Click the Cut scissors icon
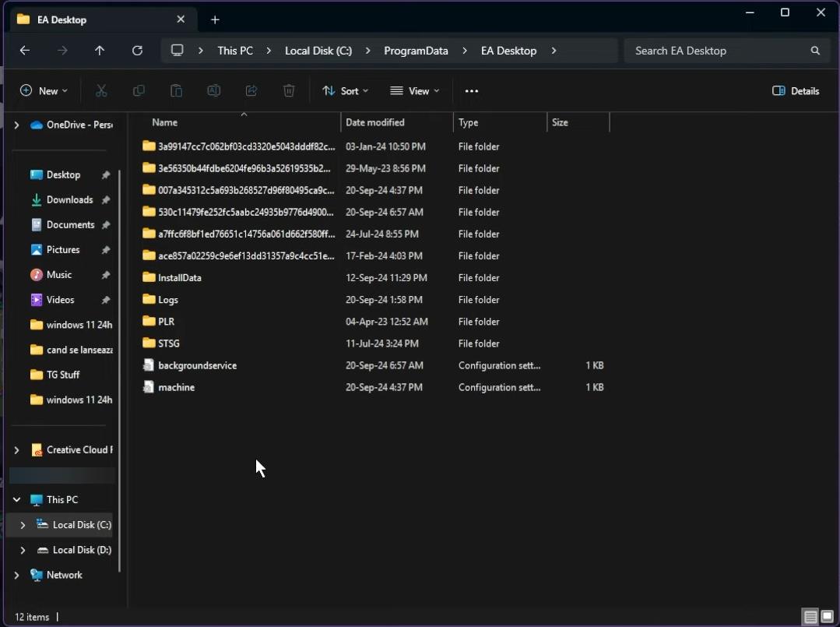The height and width of the screenshot is (627, 840). click(x=101, y=91)
